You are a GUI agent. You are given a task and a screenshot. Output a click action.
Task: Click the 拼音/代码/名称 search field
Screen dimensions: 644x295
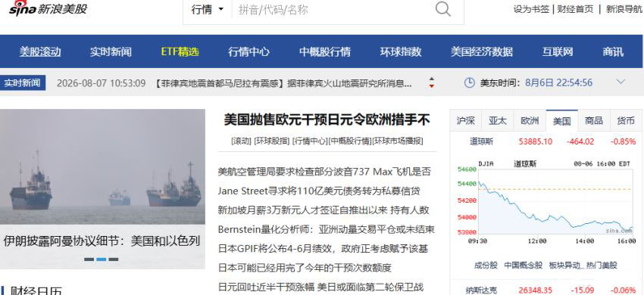(333, 9)
